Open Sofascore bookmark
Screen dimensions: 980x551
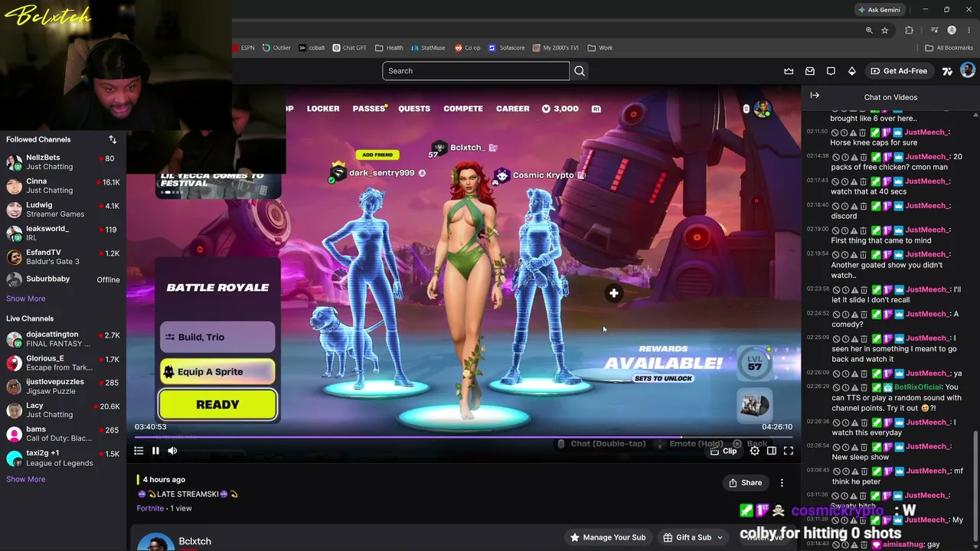click(506, 47)
